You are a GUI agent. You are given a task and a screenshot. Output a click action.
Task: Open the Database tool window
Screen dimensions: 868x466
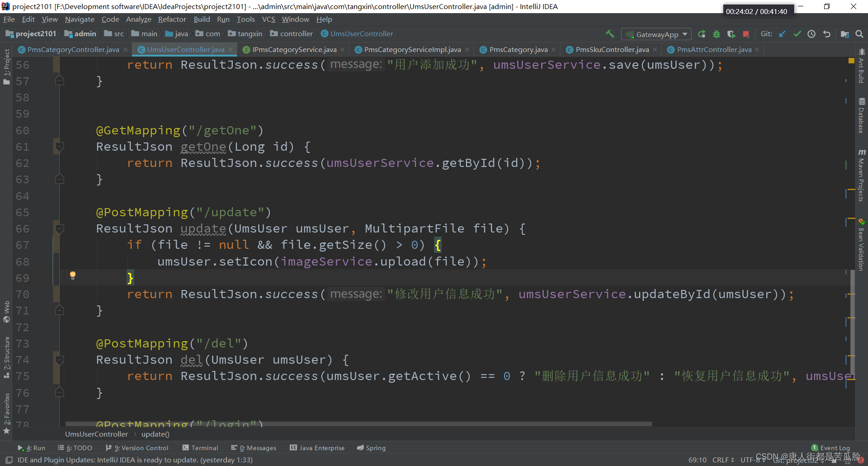[861, 116]
